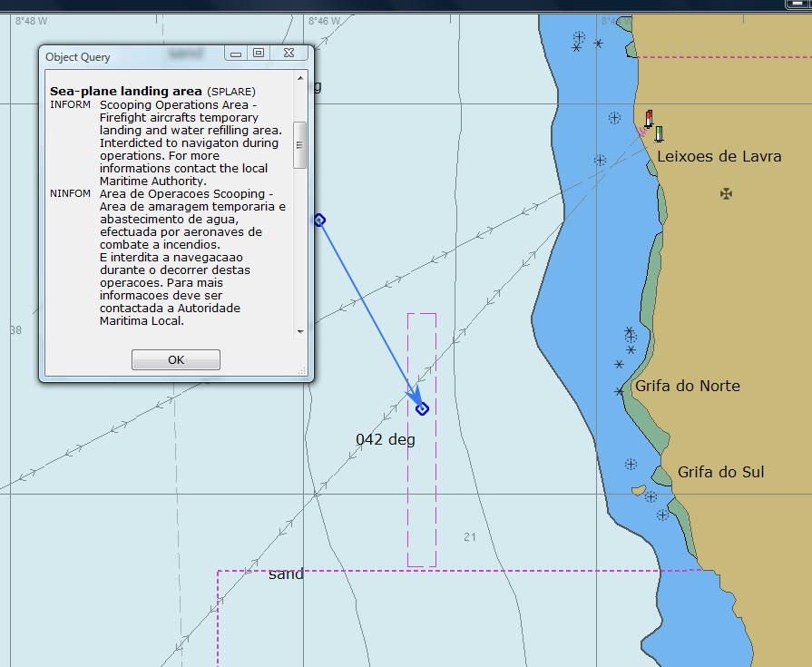Click the red and white beacon symbol

coord(649,119)
